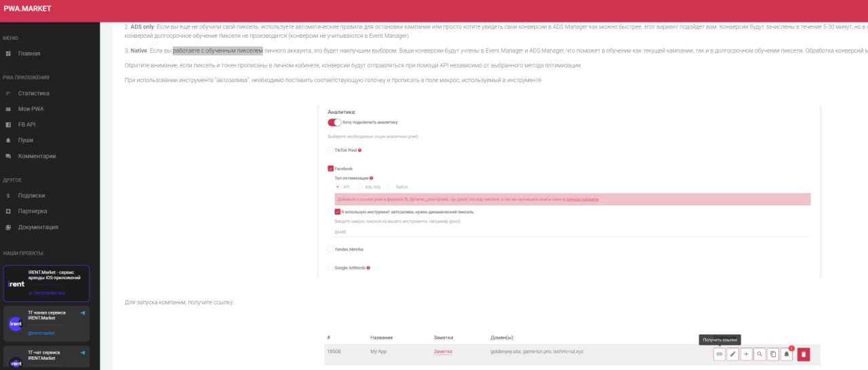Click the {pixel} macro input field

click(572, 232)
